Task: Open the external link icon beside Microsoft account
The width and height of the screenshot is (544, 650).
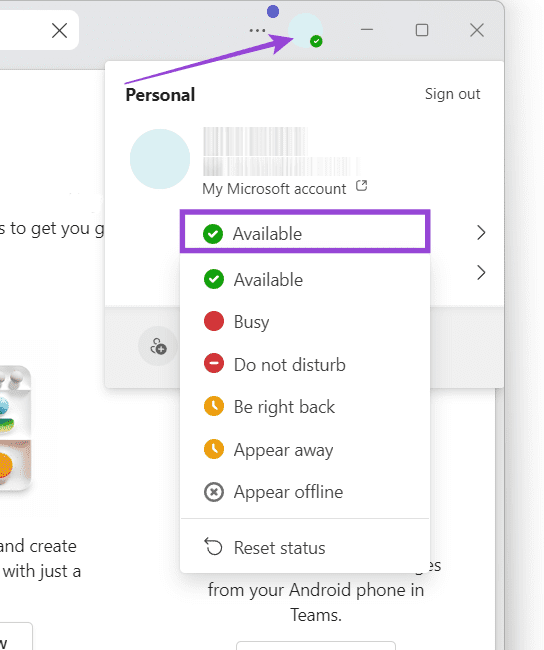Action: tap(362, 186)
